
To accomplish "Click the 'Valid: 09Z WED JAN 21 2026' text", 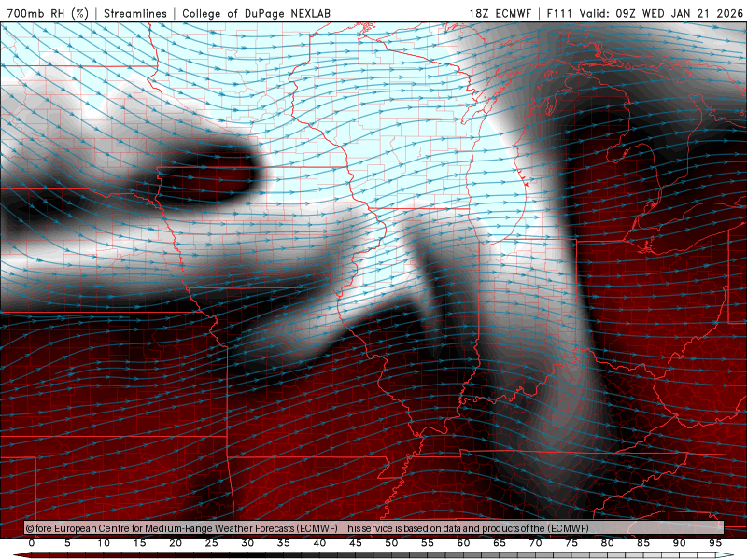I will (x=661, y=13).
